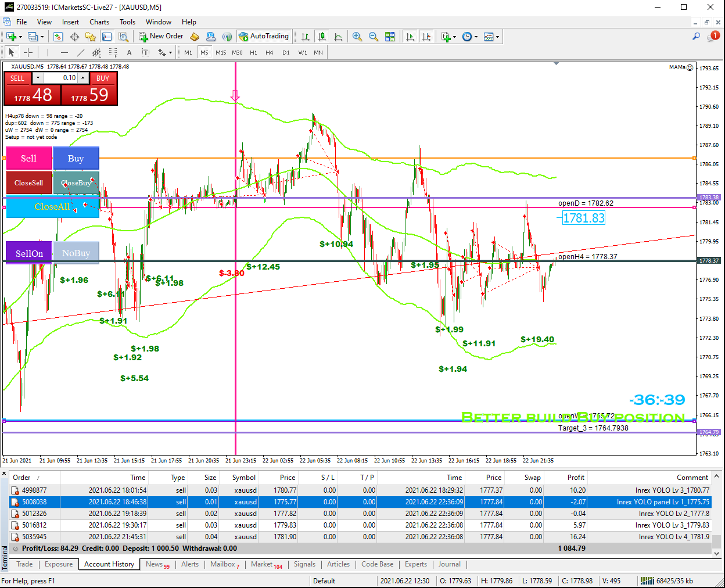Zoom in on the chart
The image size is (725, 588).
pos(357,37)
